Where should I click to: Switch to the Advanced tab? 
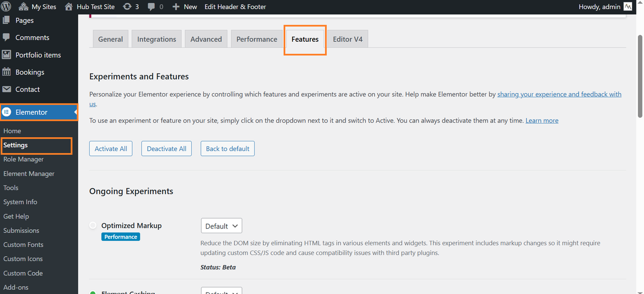206,39
